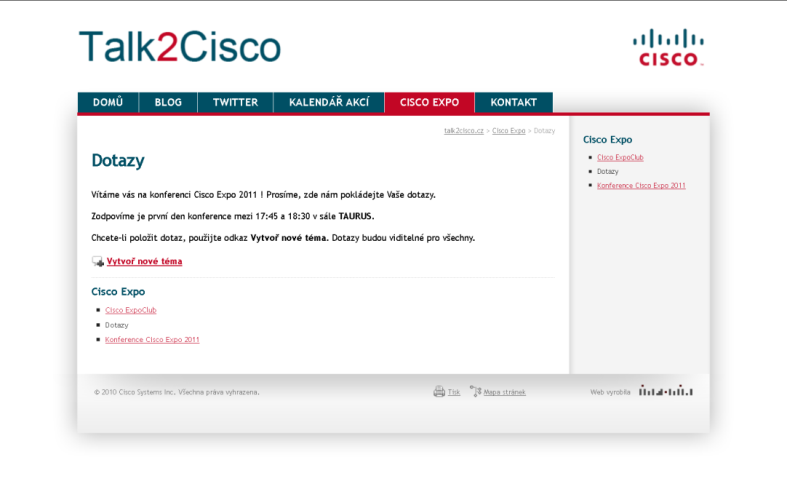Go to the KONTAKT tab
The height and width of the screenshot is (492, 787).
click(x=513, y=102)
